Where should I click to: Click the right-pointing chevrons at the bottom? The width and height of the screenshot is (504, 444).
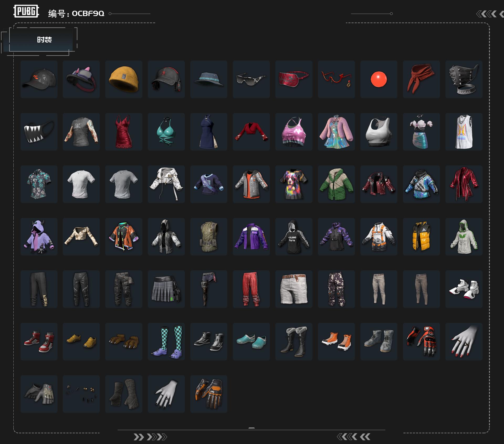pyautogui.click(x=150, y=437)
